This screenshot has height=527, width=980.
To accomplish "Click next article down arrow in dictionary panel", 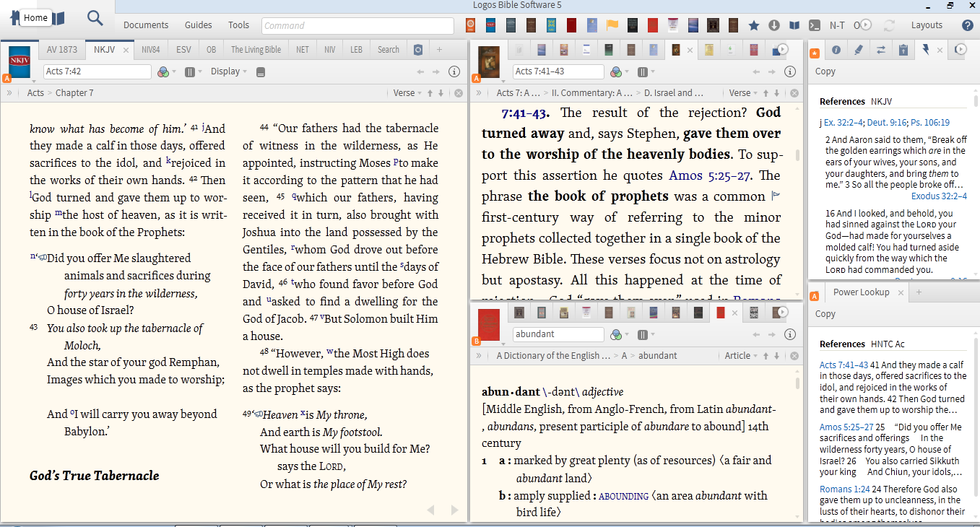I will tap(777, 356).
